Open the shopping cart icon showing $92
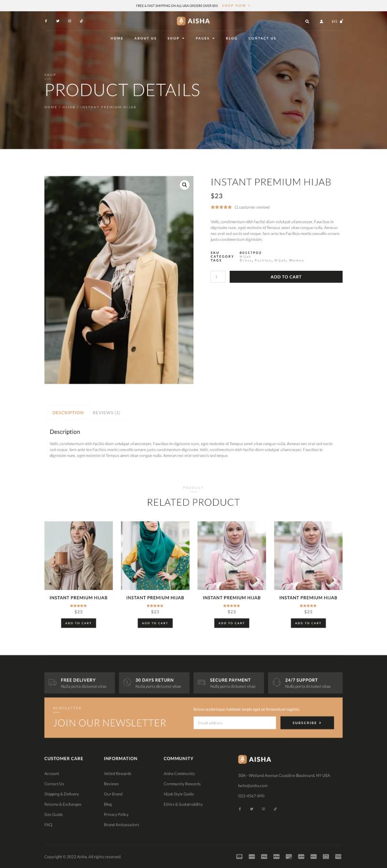 point(337,21)
